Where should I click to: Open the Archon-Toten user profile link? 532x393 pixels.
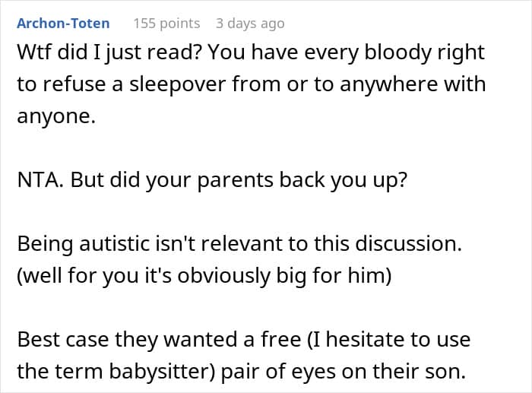tap(63, 24)
